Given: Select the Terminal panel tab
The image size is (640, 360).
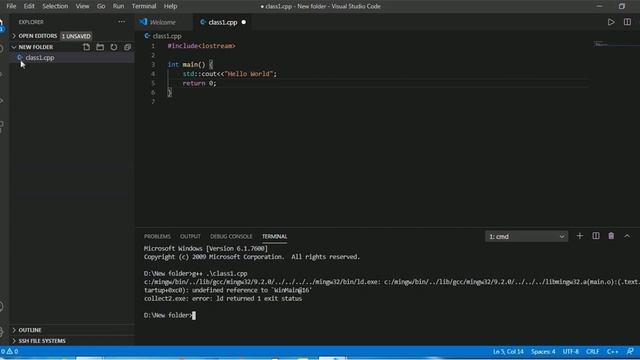Looking at the screenshot, I should click(275, 236).
